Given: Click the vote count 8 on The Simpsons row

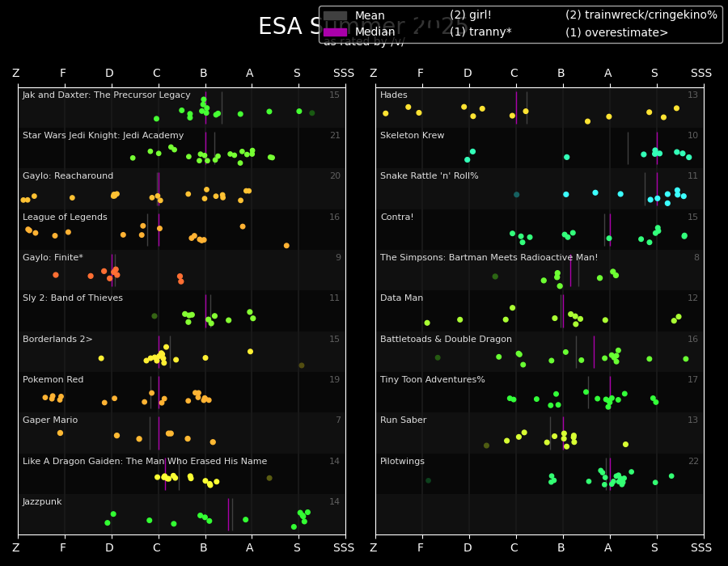Looking at the screenshot, I should pyautogui.click(x=696, y=257).
